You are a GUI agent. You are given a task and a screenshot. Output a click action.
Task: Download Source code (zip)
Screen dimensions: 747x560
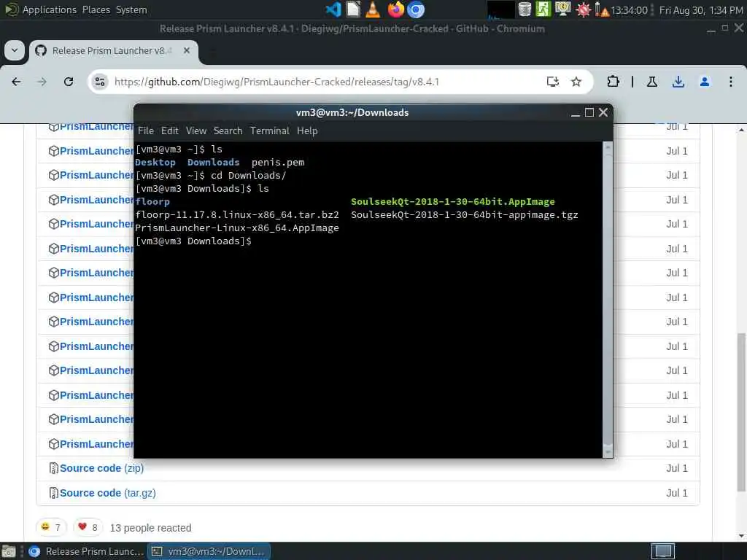(101, 469)
